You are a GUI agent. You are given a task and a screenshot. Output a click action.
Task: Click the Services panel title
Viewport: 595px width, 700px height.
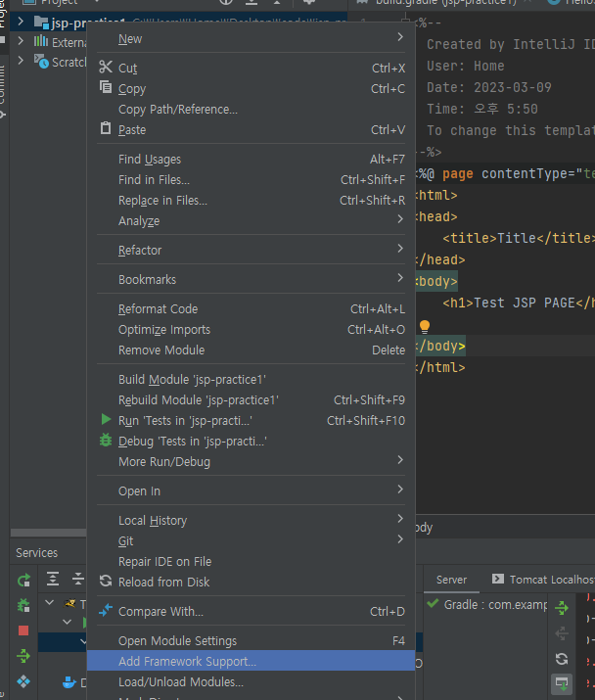[36, 553]
